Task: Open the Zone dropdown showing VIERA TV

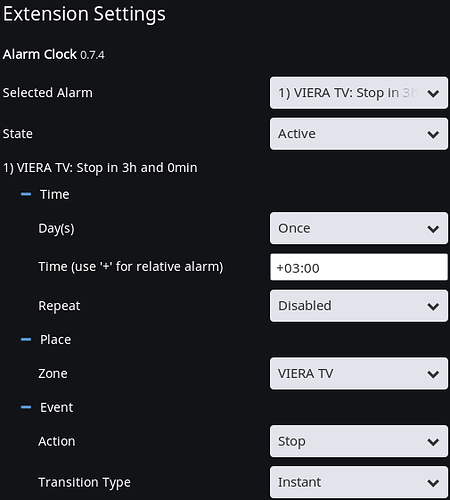Action: click(x=359, y=374)
